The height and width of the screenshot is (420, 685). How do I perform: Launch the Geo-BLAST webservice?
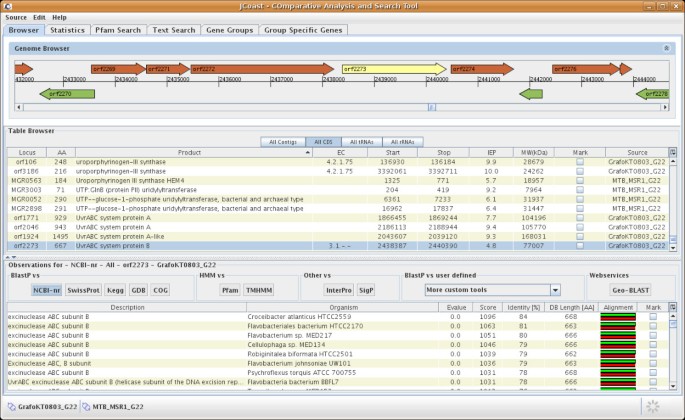click(630, 290)
